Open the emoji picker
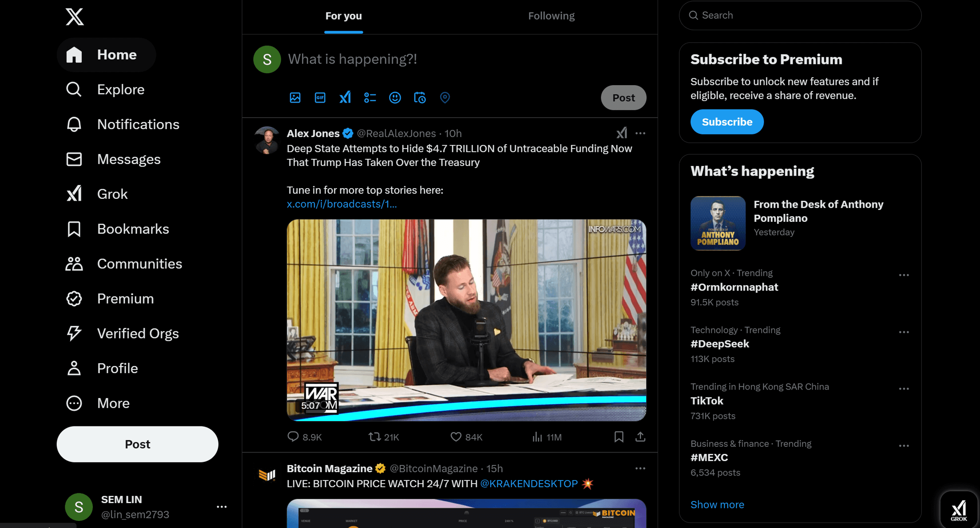 (395, 98)
